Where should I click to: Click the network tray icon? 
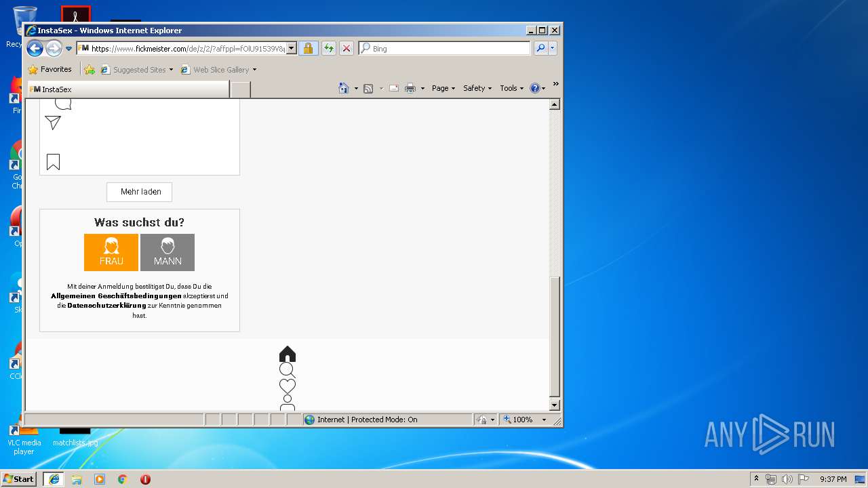[x=771, y=479]
